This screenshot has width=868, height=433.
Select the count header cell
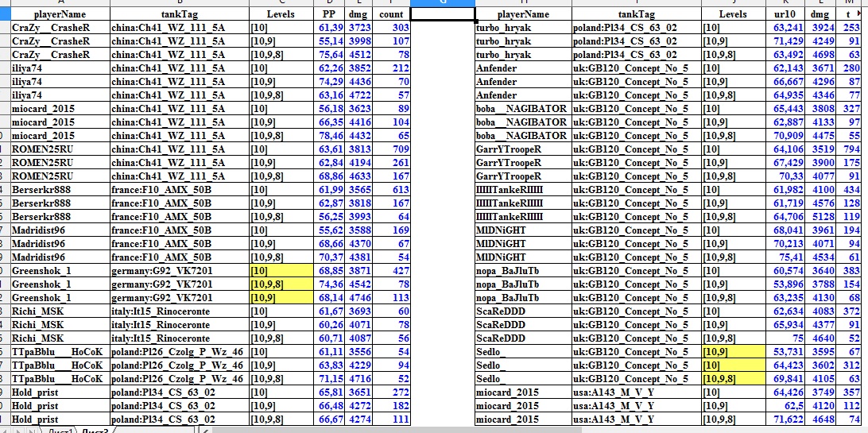[x=391, y=14]
